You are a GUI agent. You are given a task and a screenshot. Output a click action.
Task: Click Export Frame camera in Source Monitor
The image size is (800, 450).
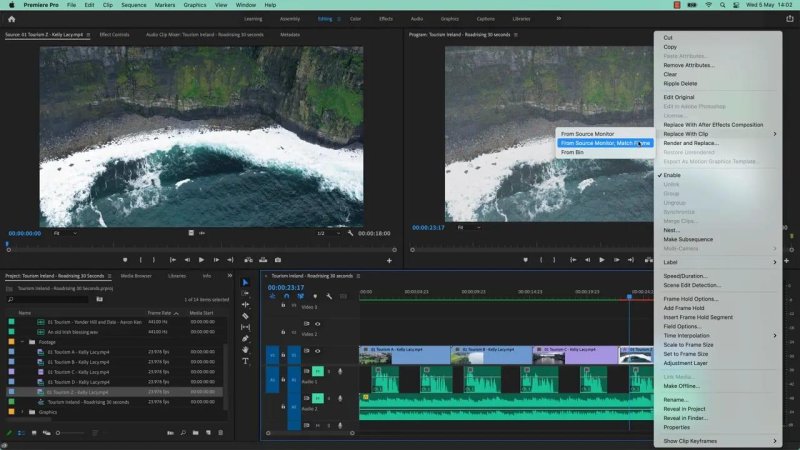(x=278, y=260)
